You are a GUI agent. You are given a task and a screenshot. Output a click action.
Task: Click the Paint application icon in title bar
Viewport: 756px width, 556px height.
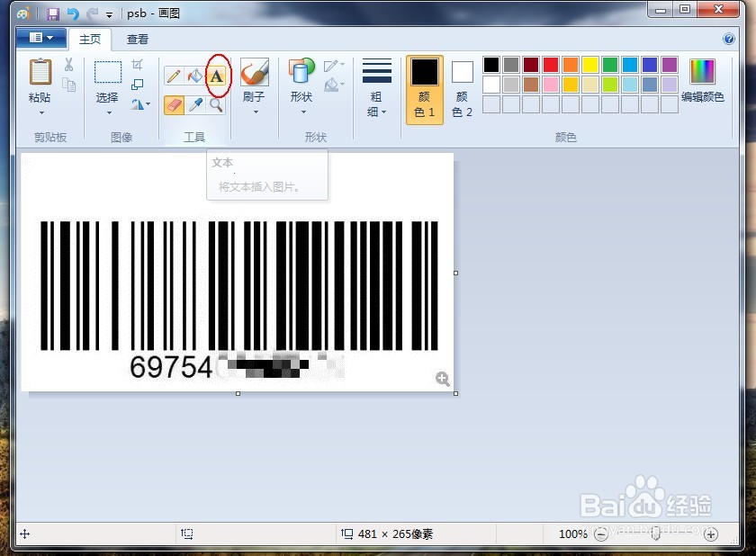point(23,13)
